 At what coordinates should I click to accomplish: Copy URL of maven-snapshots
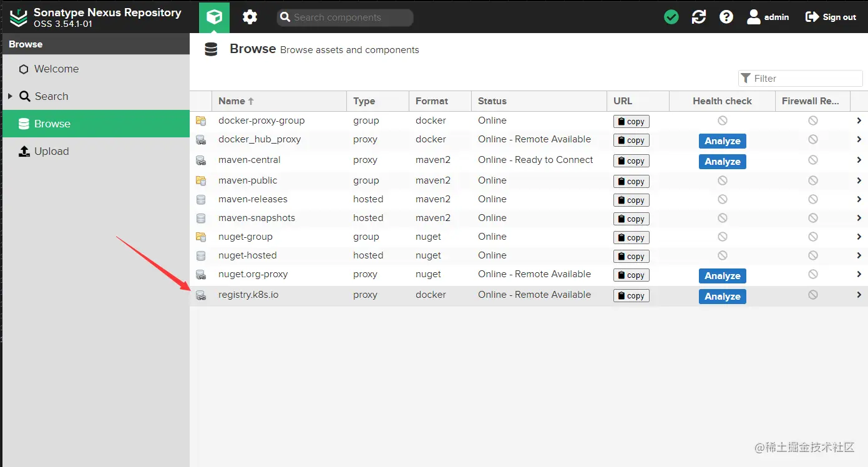[631, 219]
